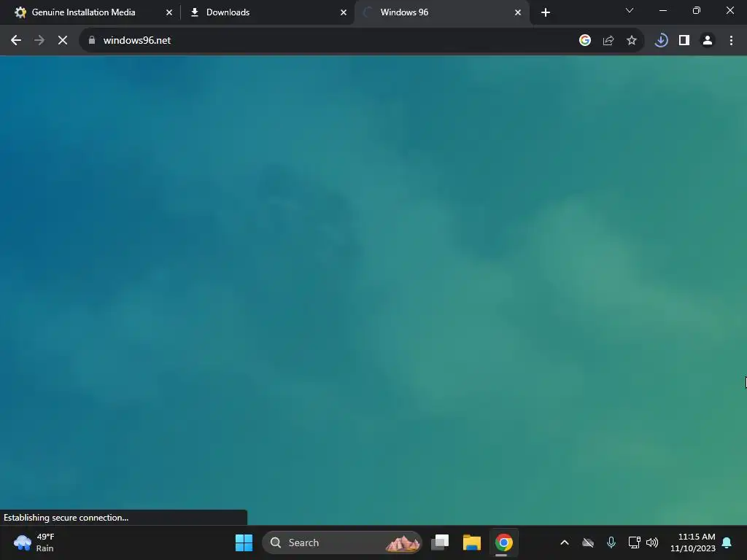The width and height of the screenshot is (747, 560).
Task: Click the windows96.net address bar
Action: (x=329, y=41)
